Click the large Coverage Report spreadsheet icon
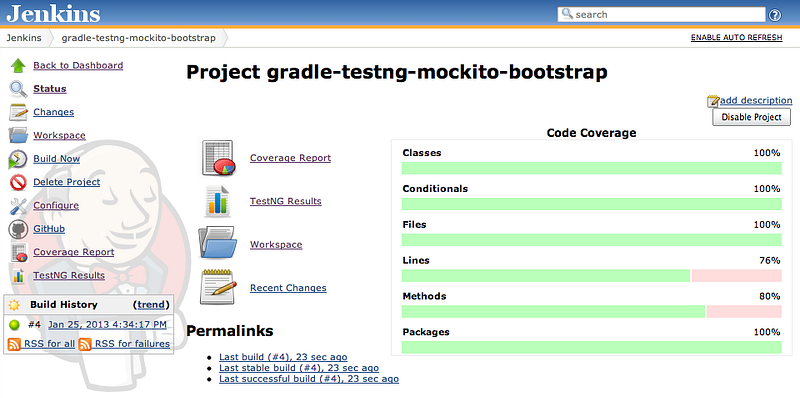 coord(218,158)
